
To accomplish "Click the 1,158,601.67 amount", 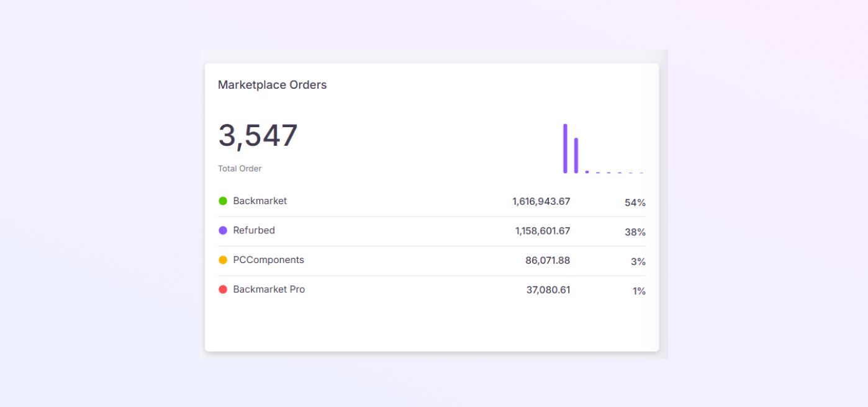I will coord(543,231).
